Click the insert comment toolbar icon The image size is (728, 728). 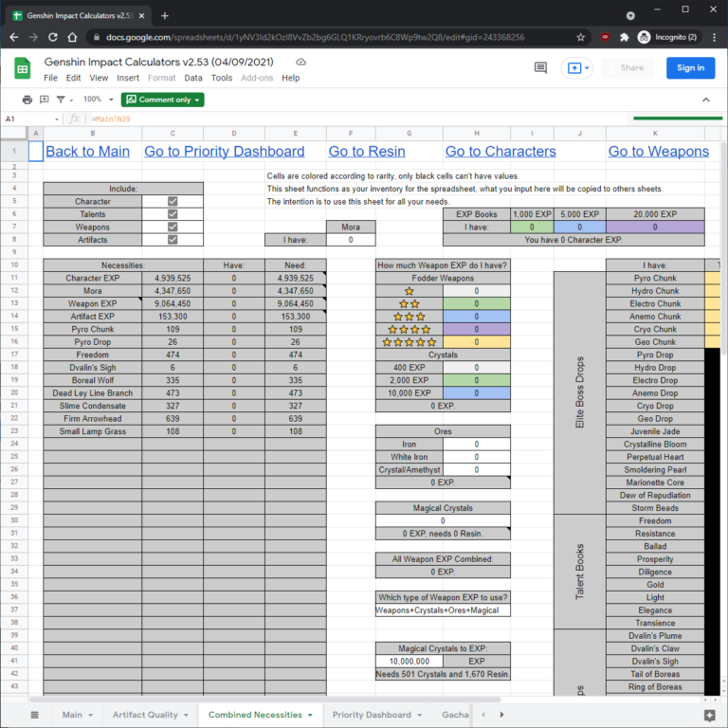click(x=45, y=100)
